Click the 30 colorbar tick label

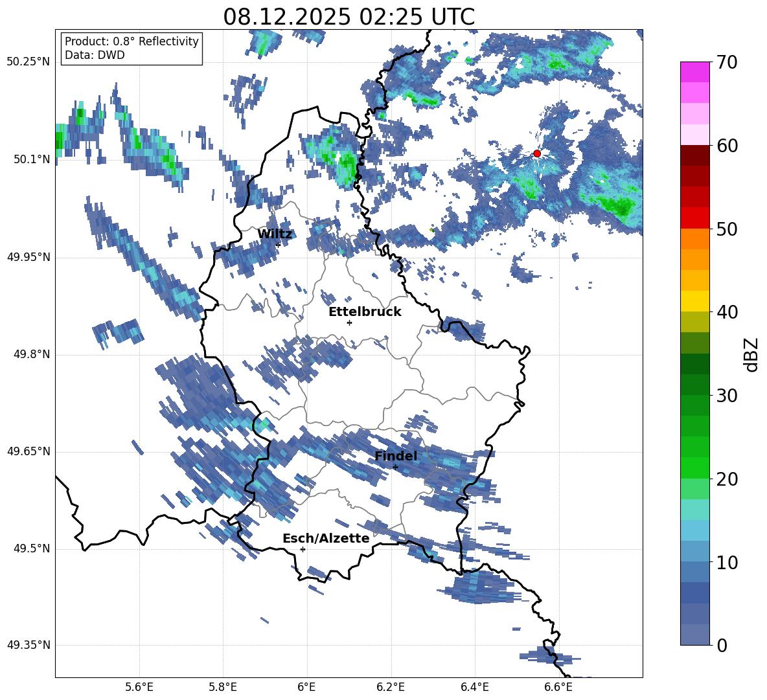coord(727,396)
